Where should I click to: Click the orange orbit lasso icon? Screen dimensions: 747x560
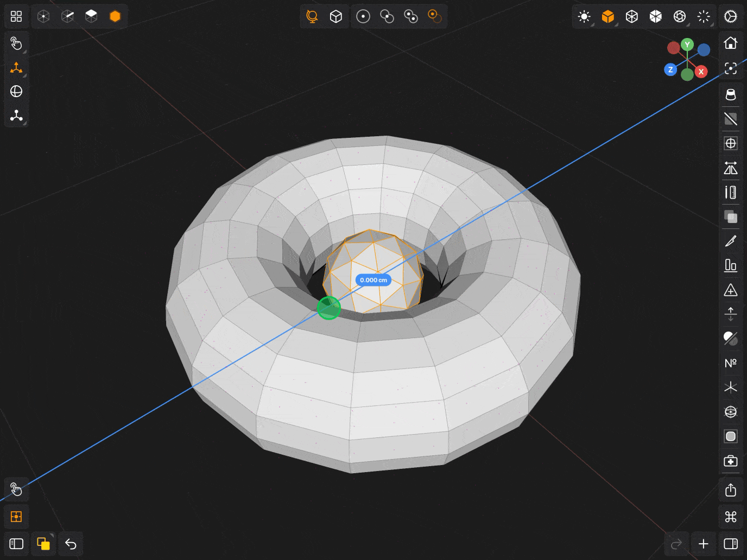(312, 16)
